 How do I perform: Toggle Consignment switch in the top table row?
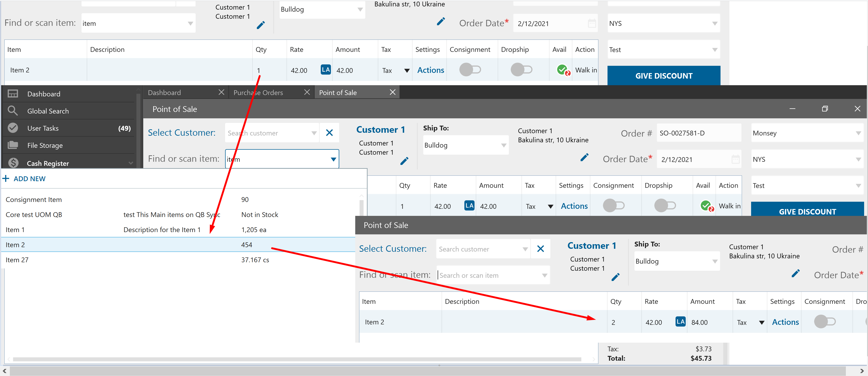(x=470, y=70)
